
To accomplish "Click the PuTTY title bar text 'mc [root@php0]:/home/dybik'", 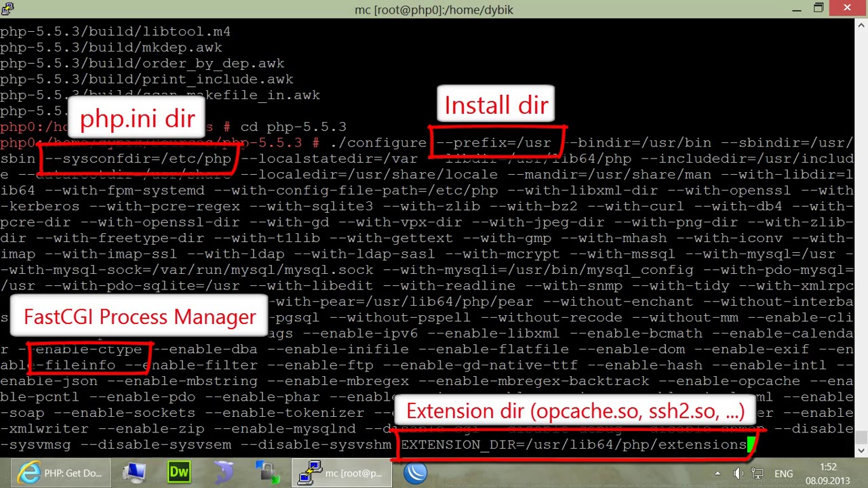I will (x=434, y=9).
